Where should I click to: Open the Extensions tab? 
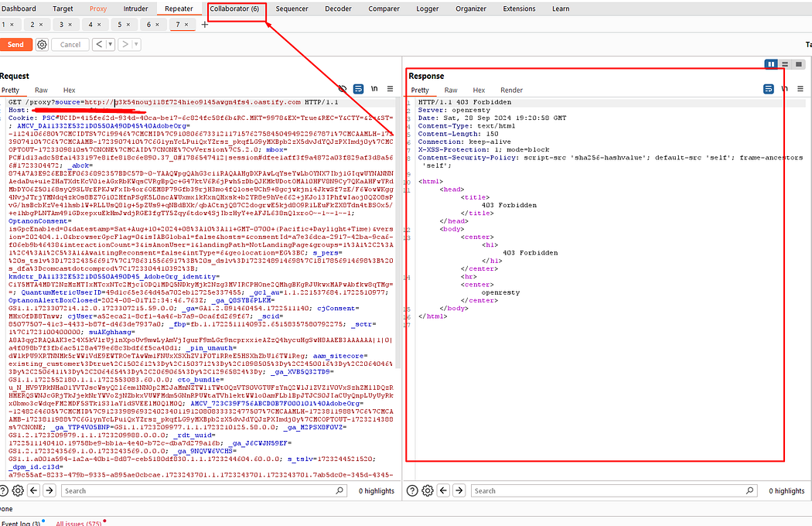519,9
